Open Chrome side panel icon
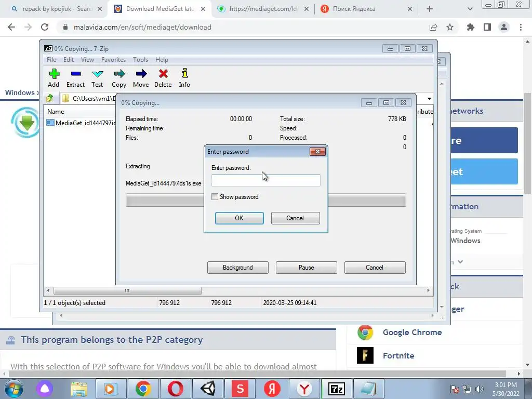 (x=487, y=27)
